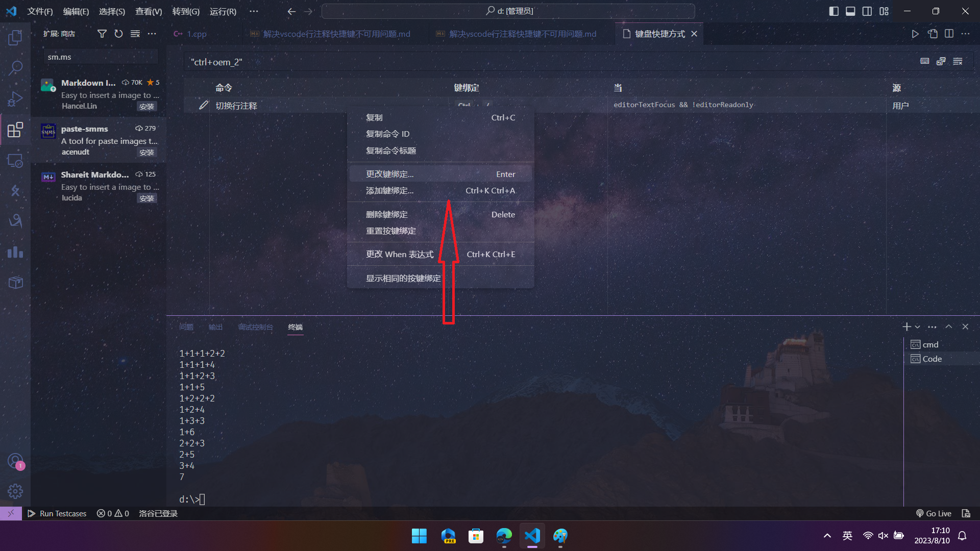Screen dimensions: 980x551
Task: Show hidden system tray icons
Action: pos(827,536)
